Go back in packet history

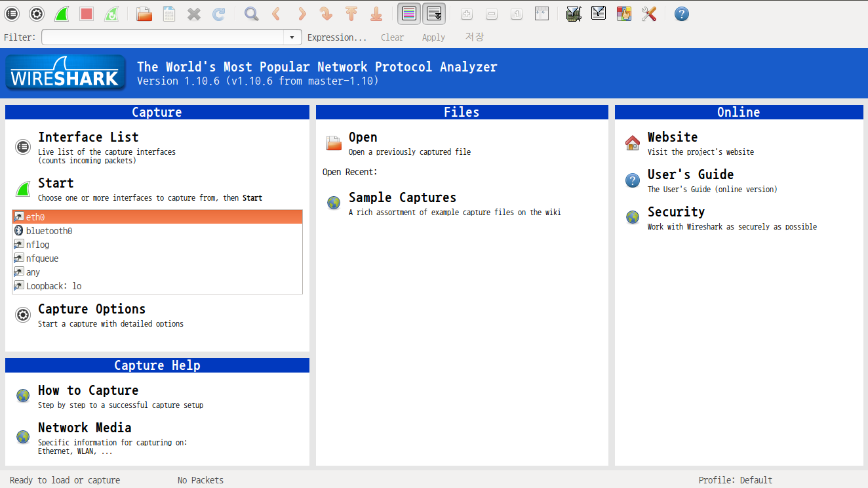coord(276,14)
